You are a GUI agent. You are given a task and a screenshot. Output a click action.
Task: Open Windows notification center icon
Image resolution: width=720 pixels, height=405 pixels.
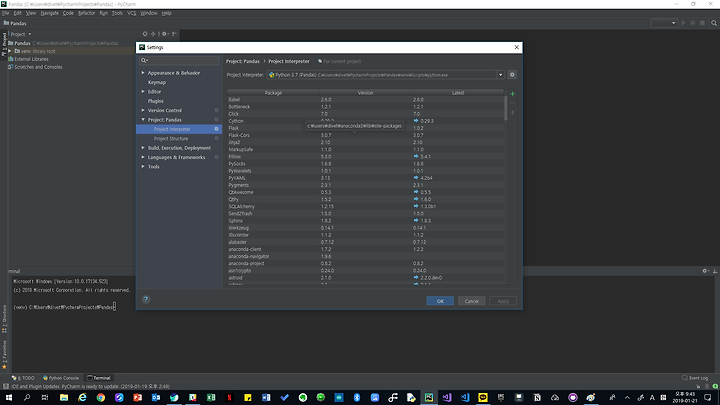point(708,398)
